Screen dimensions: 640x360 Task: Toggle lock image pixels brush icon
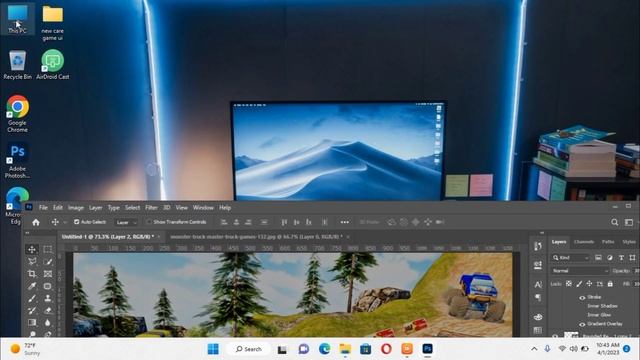pos(579,284)
